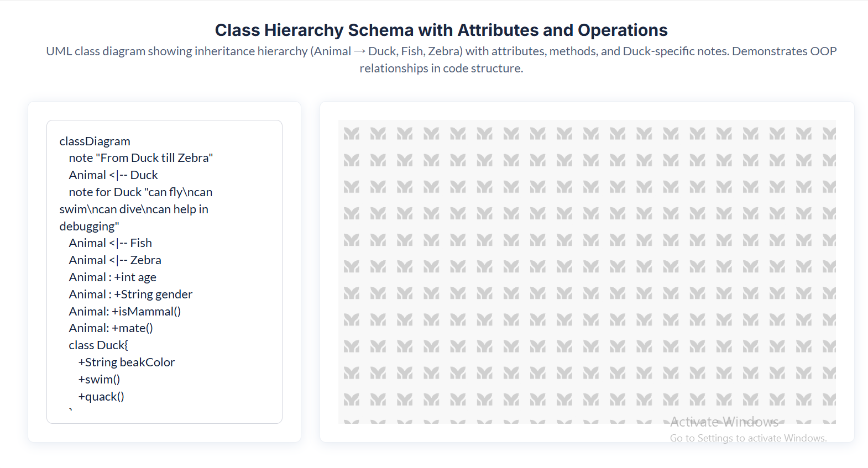Click the 'Activate Windows' watermark text
This screenshot has height=468, width=868.
pyautogui.click(x=724, y=422)
